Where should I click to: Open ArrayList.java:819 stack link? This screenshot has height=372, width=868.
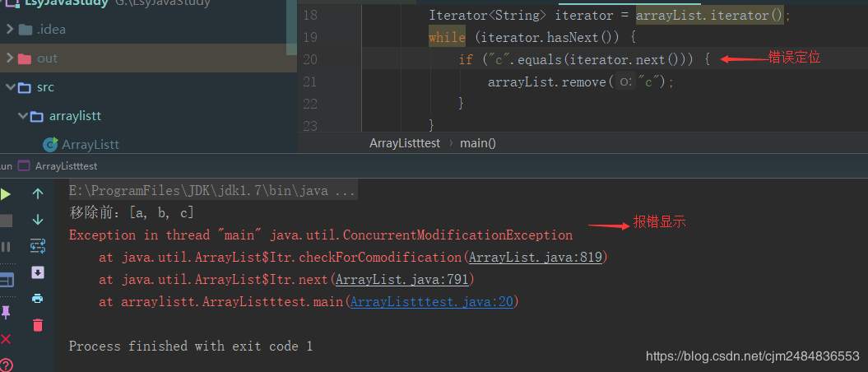pyautogui.click(x=536, y=258)
